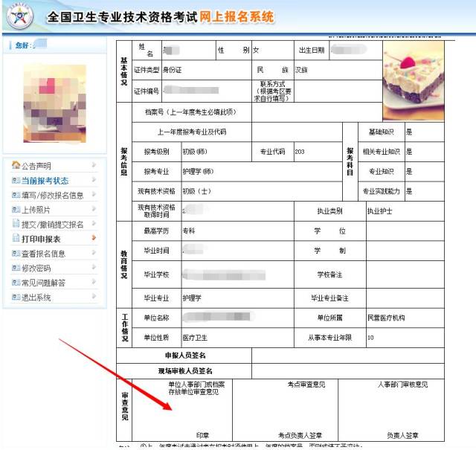476x450 pixels.
Task: Click the arrow right of 公告声明
Action: pos(94,165)
